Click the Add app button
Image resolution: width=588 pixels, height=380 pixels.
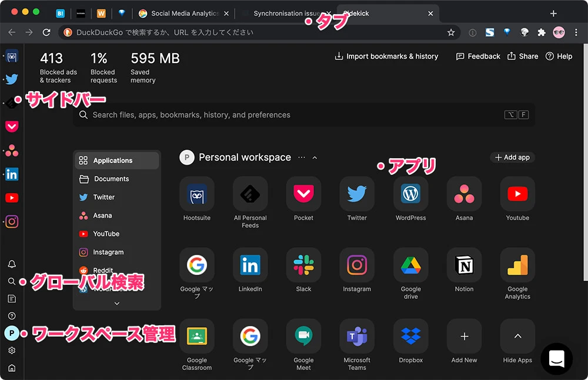(512, 157)
